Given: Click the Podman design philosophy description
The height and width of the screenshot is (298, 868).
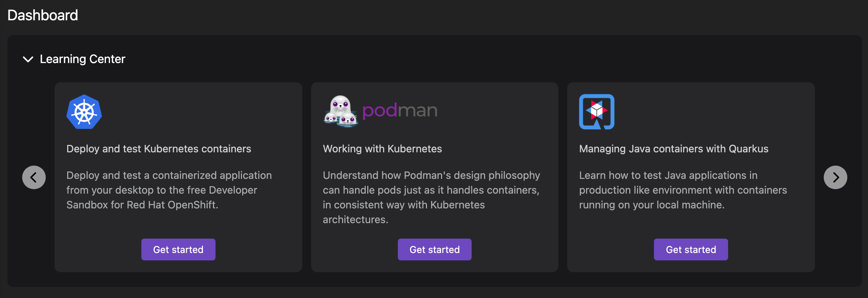Looking at the screenshot, I should (431, 197).
